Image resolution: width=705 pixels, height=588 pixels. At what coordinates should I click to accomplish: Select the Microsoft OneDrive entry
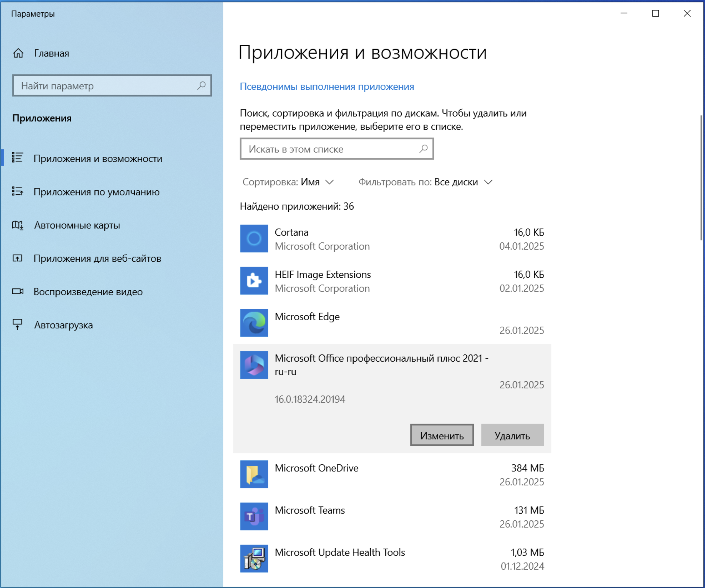(x=392, y=474)
